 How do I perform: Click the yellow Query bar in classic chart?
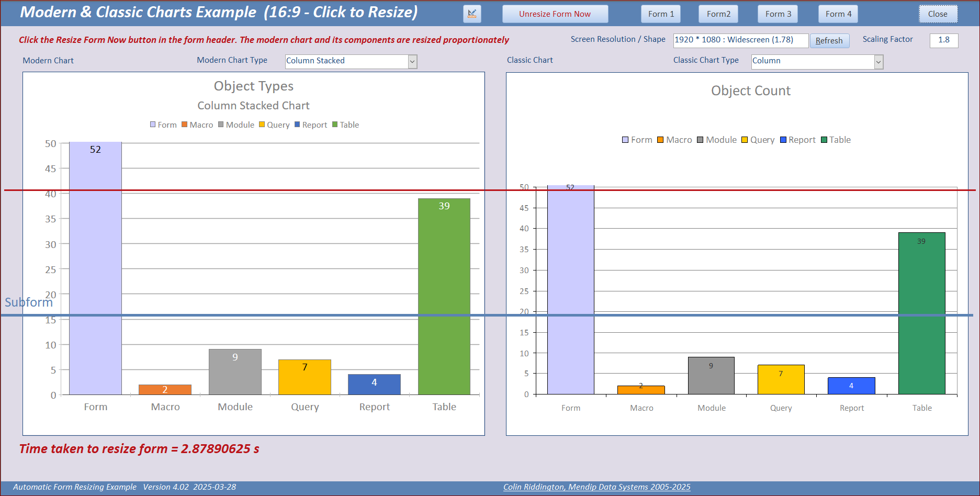[781, 379]
